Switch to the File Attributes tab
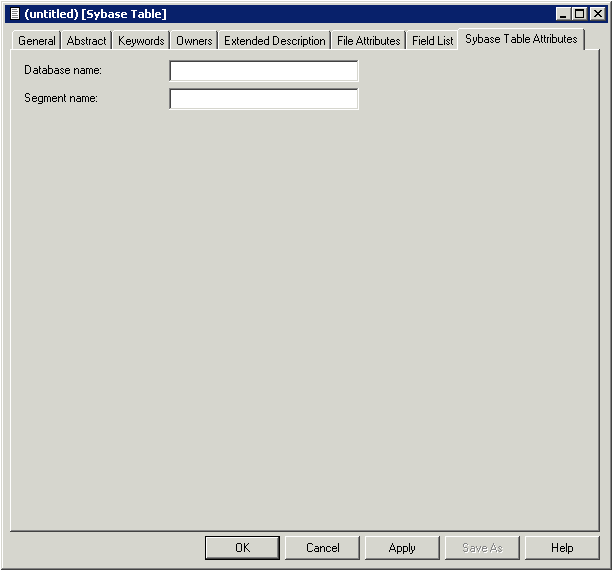This screenshot has height=571, width=613. (368, 41)
